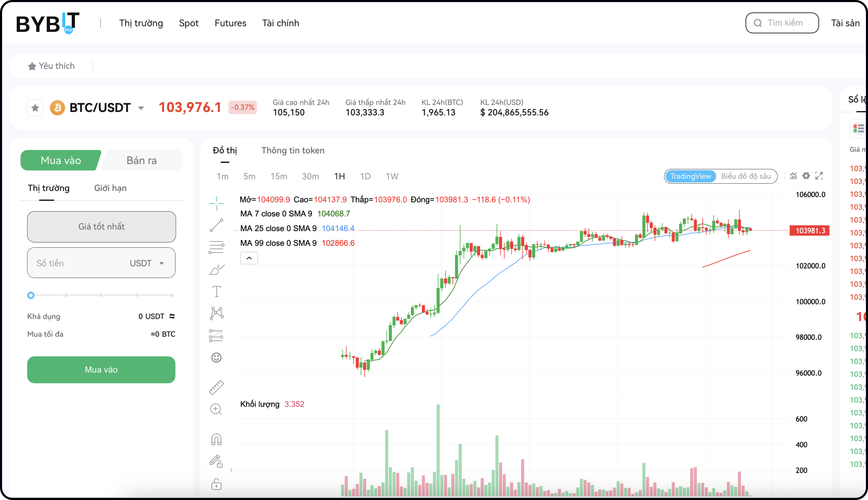The image size is (868, 500).
Task: Open the Thị trường order type tab
Action: click(x=49, y=188)
